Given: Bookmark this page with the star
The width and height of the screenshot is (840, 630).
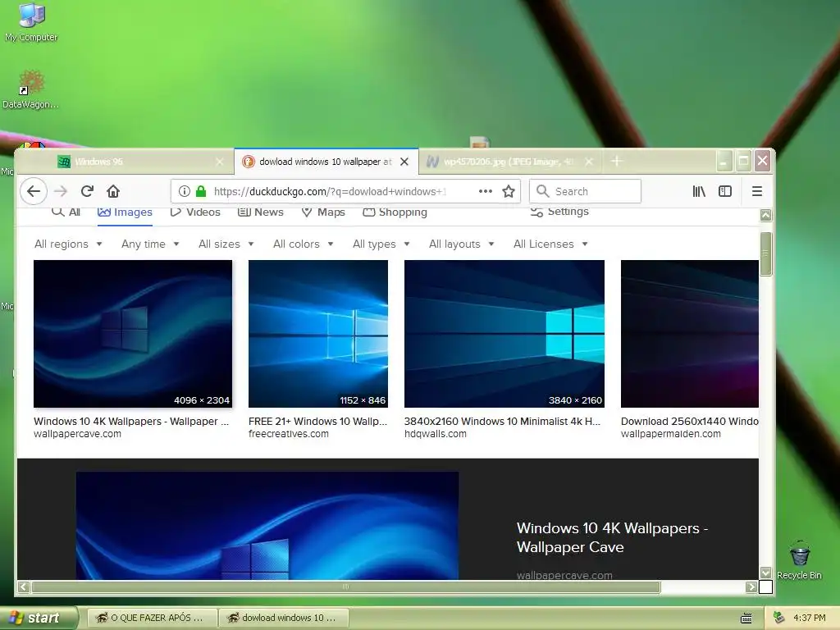Looking at the screenshot, I should pyautogui.click(x=509, y=191).
